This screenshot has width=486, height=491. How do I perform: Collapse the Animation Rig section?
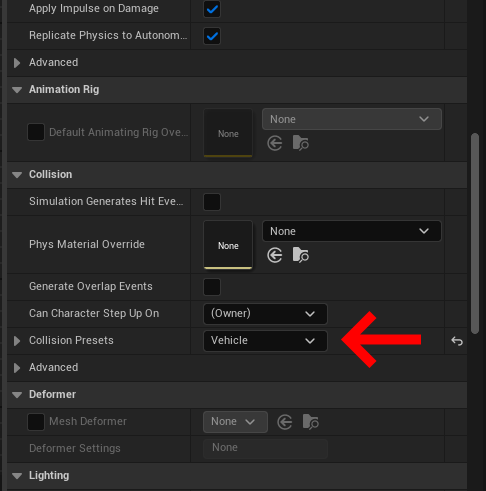coord(17,90)
